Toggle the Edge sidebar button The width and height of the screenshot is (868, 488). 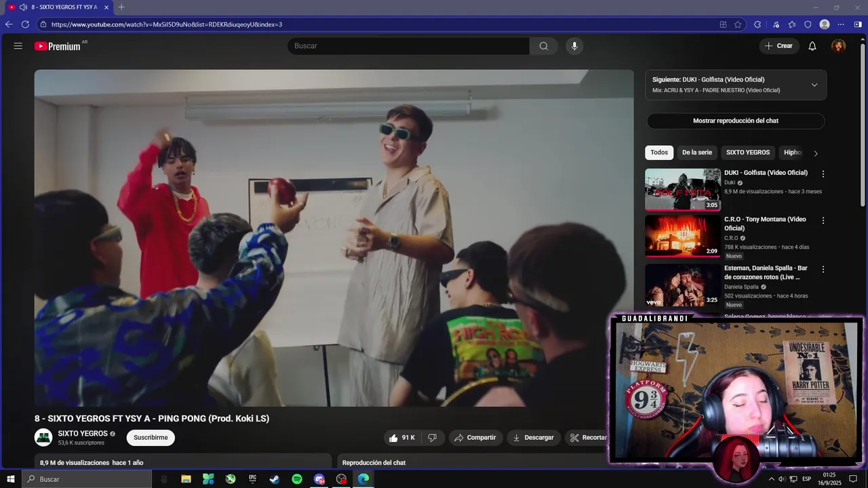[858, 24]
